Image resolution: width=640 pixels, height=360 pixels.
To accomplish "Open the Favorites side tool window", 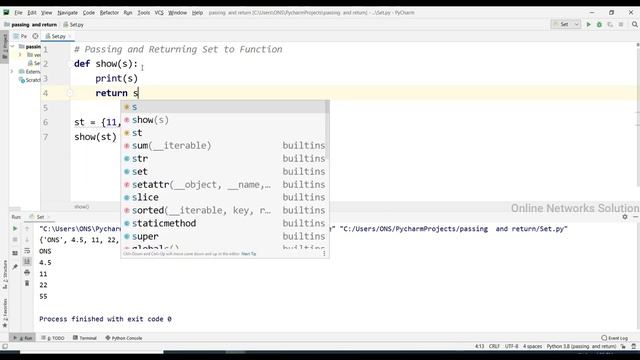I will (5, 312).
